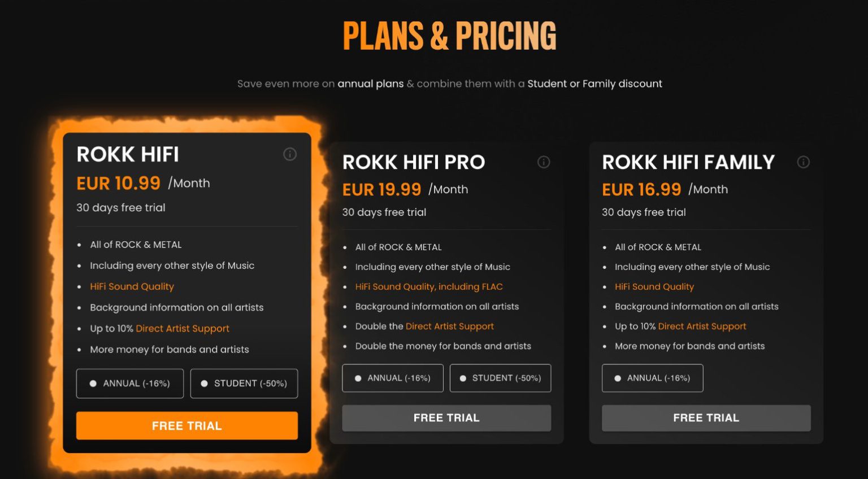Image resolution: width=868 pixels, height=479 pixels.
Task: Click the HiFi Sound Quality feature on ROKK HIFI
Action: tap(132, 286)
